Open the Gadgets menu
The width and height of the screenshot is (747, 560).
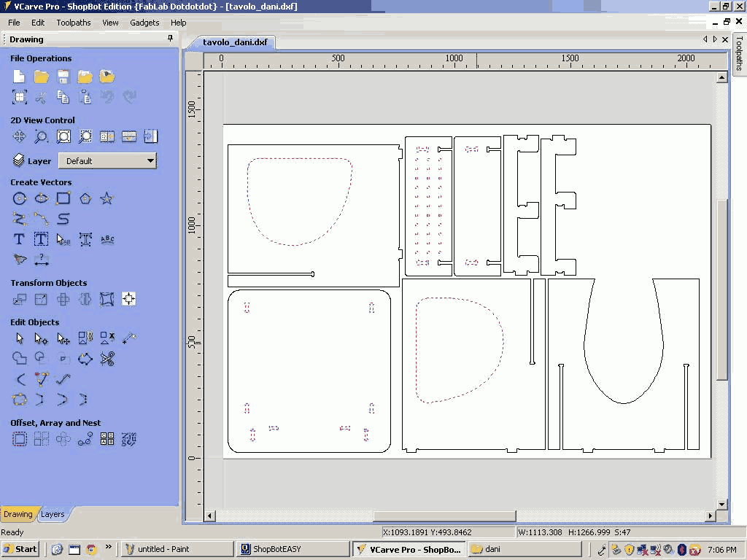pyautogui.click(x=144, y=23)
